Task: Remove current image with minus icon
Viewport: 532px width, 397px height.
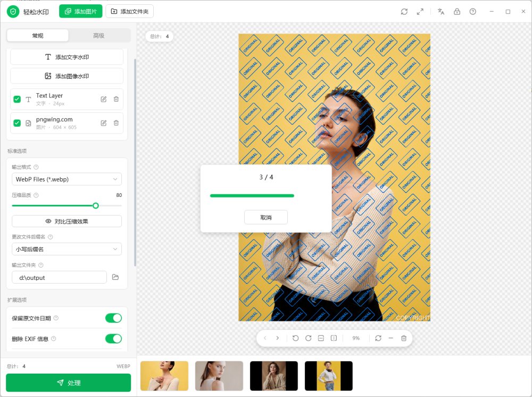Action: pyautogui.click(x=391, y=338)
